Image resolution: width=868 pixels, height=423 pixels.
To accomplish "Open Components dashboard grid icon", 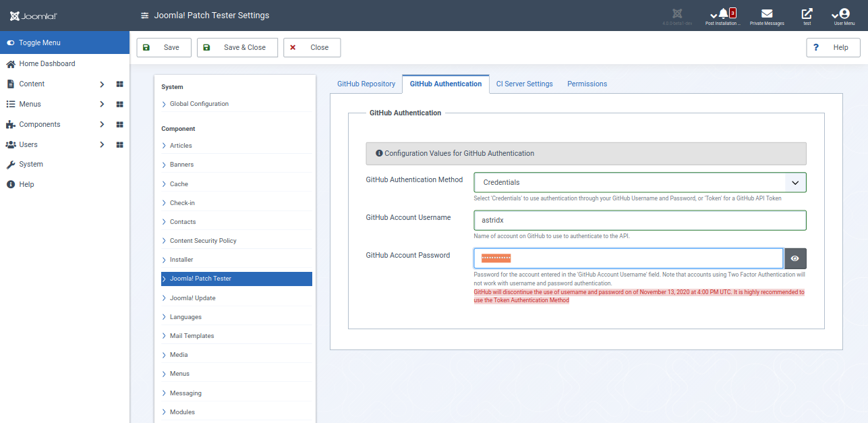I will tap(120, 125).
